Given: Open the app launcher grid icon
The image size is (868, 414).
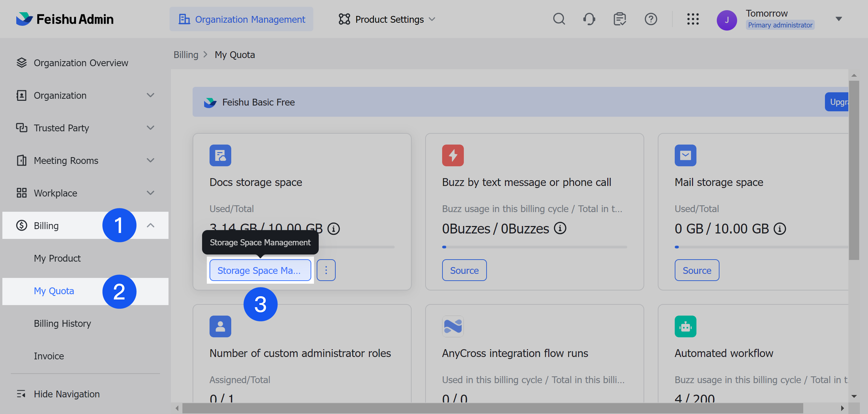Looking at the screenshot, I should coord(693,19).
